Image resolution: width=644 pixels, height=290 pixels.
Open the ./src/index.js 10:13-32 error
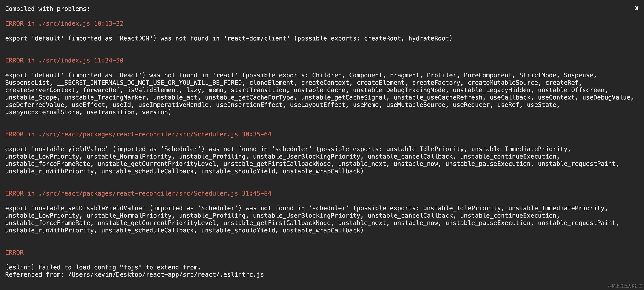pos(64,23)
